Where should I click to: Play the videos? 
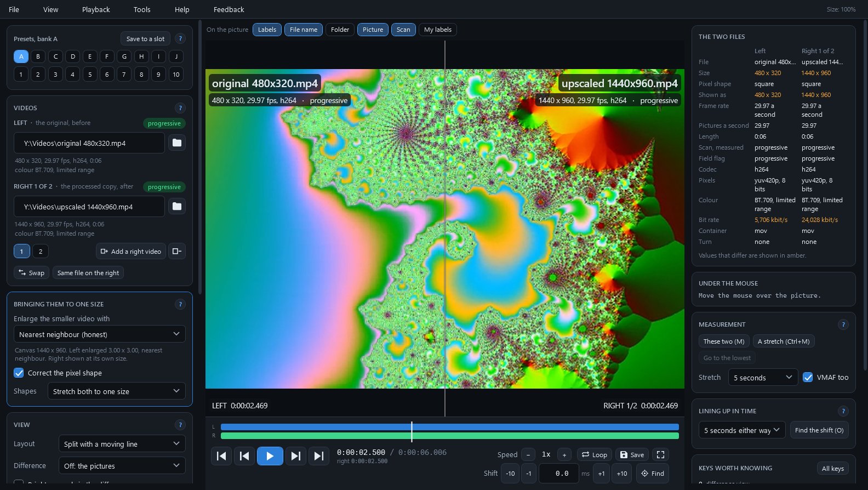coord(270,456)
